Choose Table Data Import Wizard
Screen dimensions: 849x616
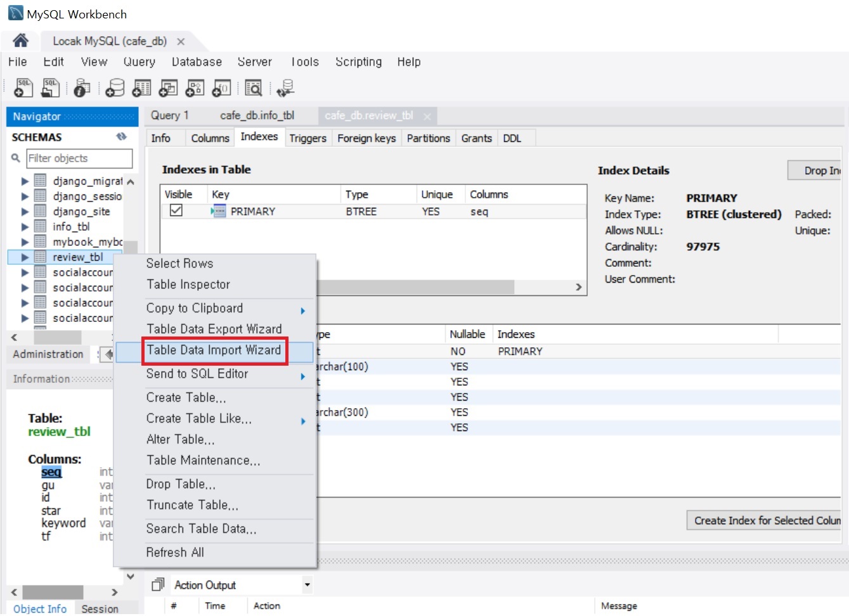click(214, 350)
